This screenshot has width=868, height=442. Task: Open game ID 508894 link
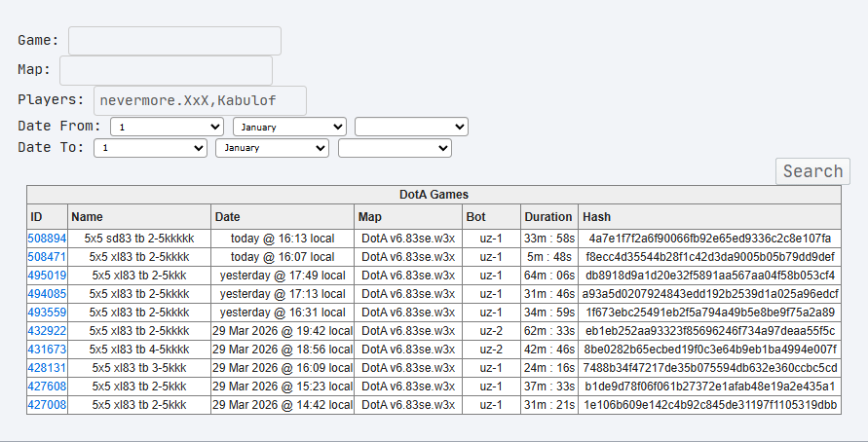click(47, 239)
